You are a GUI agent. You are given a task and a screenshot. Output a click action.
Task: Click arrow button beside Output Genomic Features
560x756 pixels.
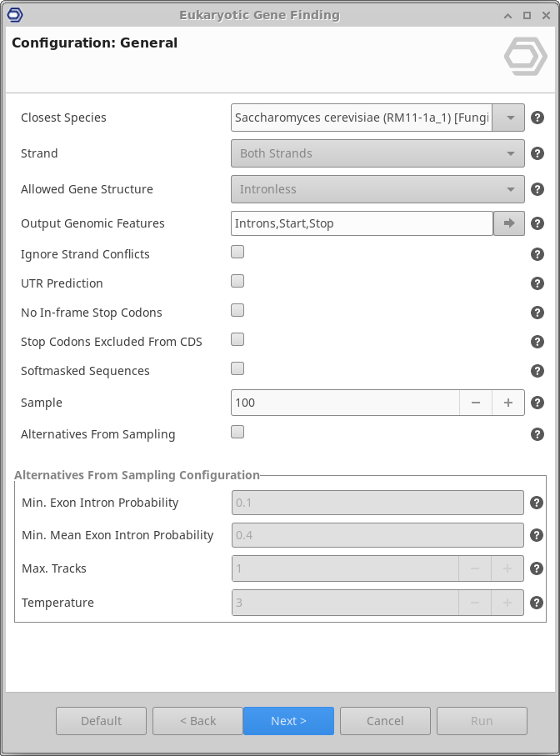509,223
